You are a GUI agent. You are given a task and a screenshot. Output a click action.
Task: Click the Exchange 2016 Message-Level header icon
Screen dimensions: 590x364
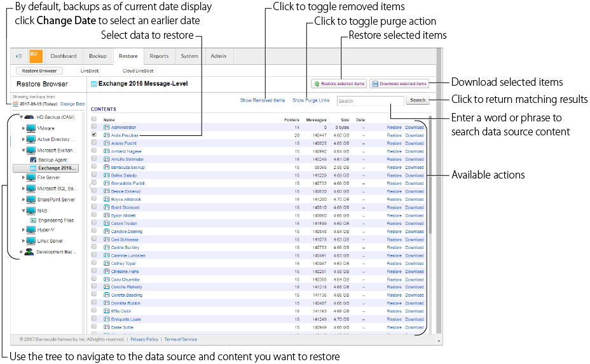[x=93, y=84]
